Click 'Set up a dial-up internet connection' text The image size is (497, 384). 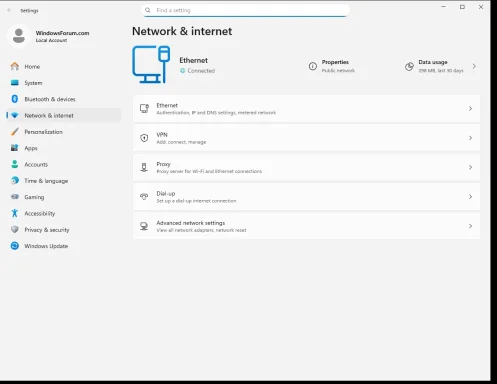tap(196, 201)
